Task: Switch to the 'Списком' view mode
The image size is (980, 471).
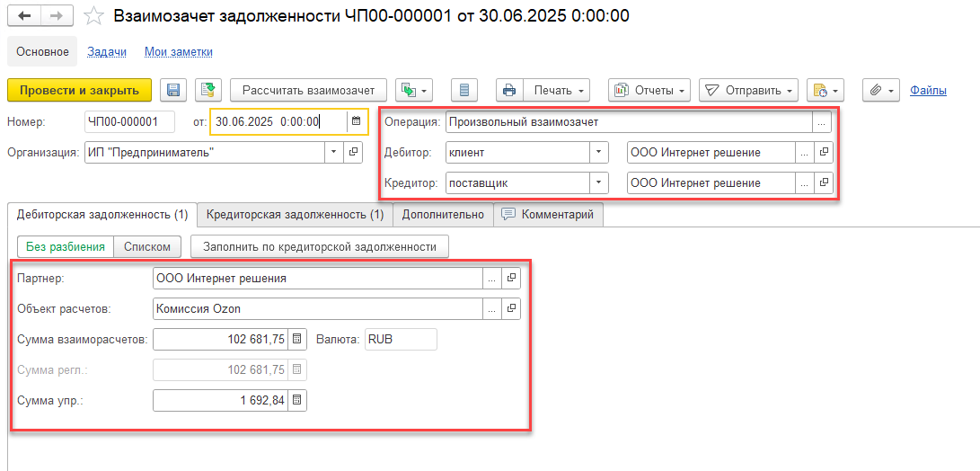Action: pyautogui.click(x=147, y=246)
